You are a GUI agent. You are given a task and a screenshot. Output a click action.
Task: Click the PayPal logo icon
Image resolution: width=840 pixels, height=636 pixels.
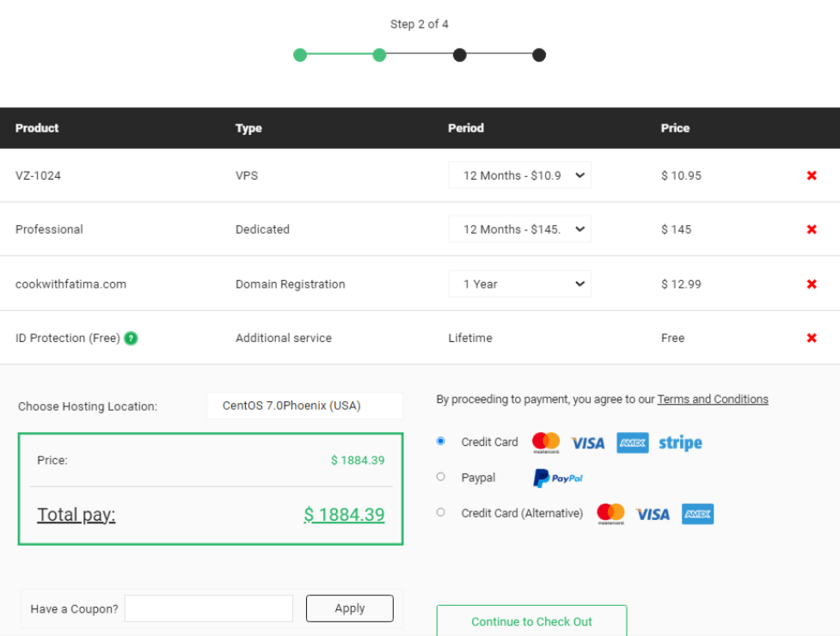click(x=556, y=477)
